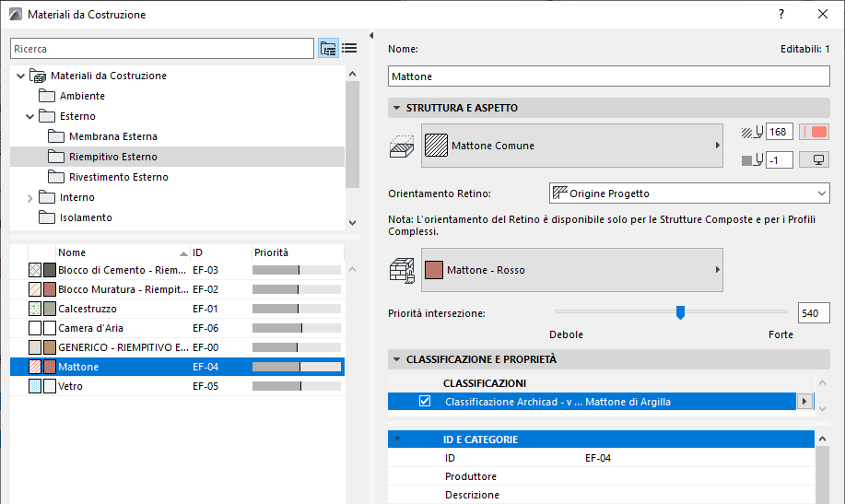
Task: Sort the list by Nome column
Action: click(123, 252)
